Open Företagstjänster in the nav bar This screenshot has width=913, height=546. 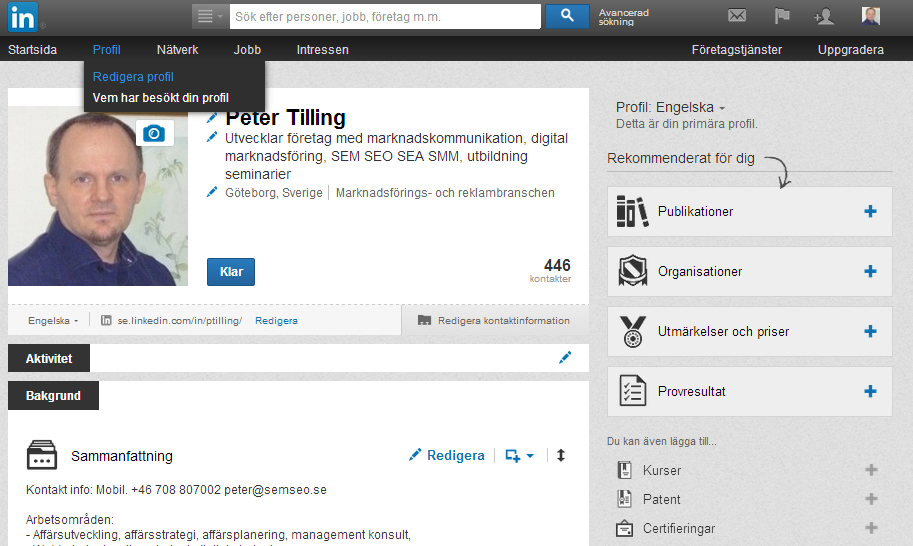[737, 49]
